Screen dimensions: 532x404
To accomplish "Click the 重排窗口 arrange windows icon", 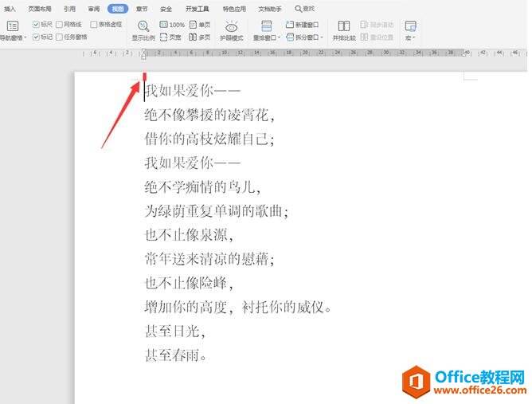I will (x=266, y=26).
